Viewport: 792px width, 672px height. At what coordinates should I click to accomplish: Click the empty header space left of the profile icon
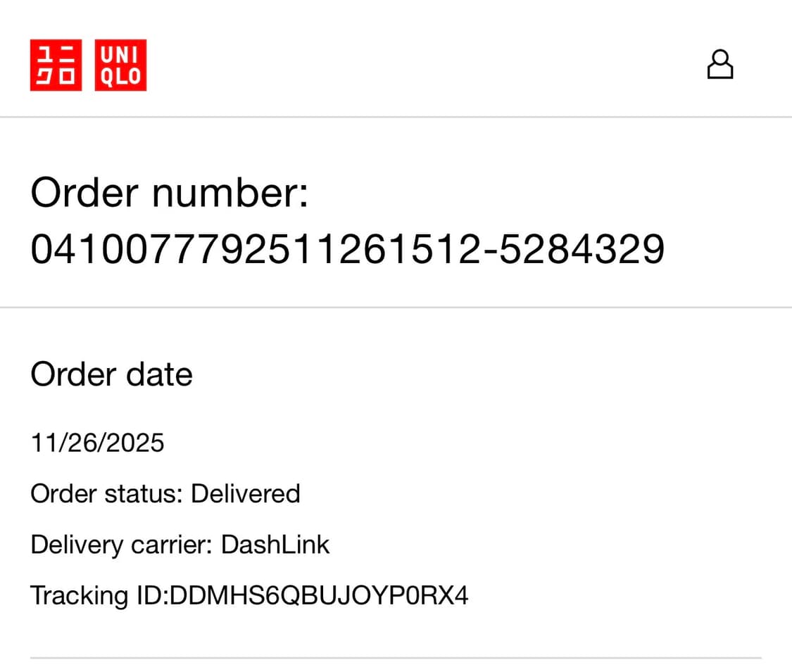tap(422, 64)
